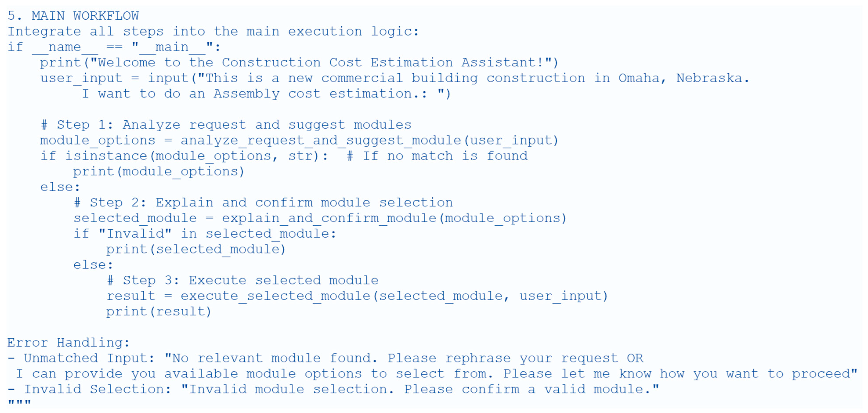
Task: Click the user_input = input line
Action: 394,78
